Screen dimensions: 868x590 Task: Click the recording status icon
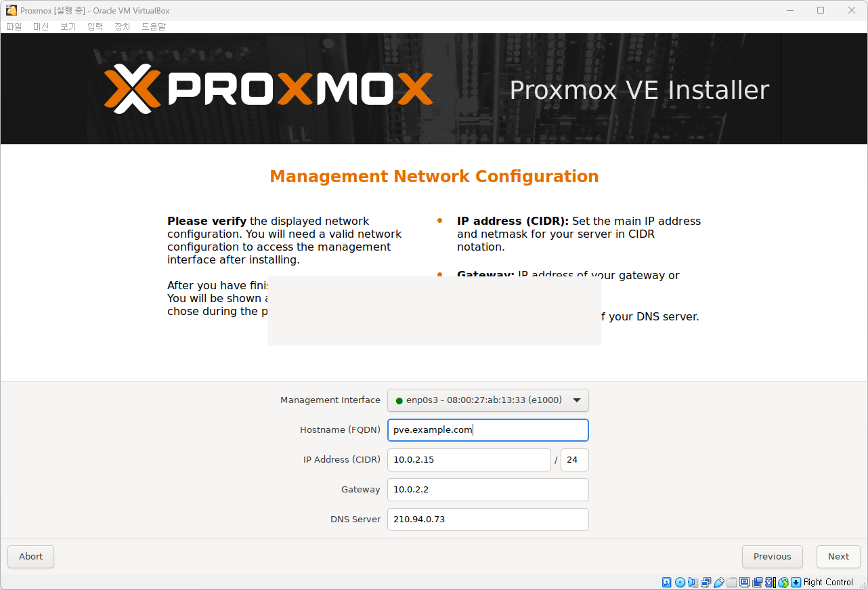[x=758, y=583]
